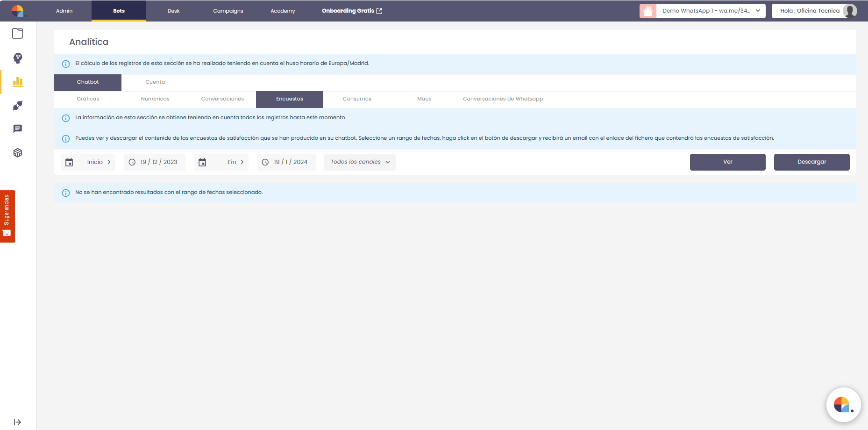Viewport: 868px width, 430px height.
Task: Go to the Desk menu item
Action: pyautogui.click(x=173, y=11)
